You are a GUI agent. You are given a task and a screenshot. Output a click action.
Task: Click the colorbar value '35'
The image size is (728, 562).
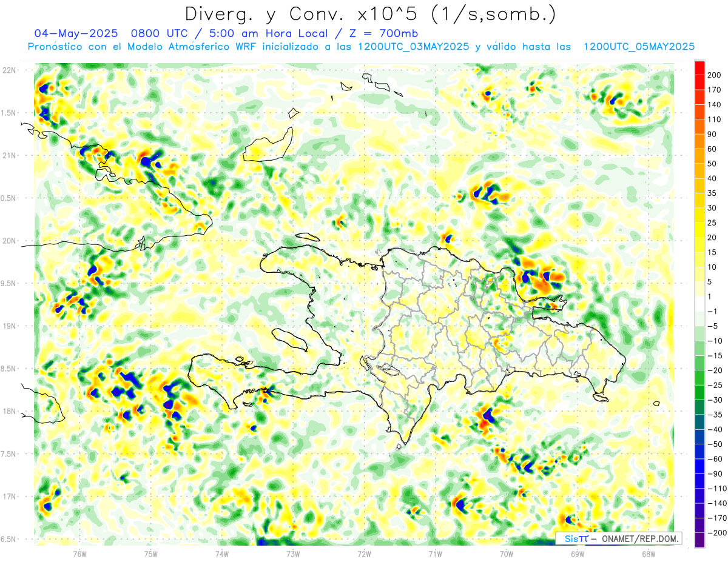[712, 193]
